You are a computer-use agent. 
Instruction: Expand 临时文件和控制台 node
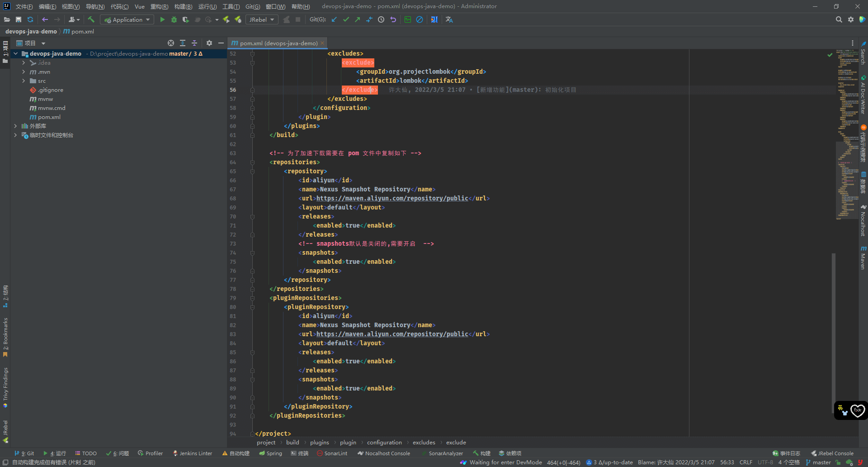pos(16,135)
